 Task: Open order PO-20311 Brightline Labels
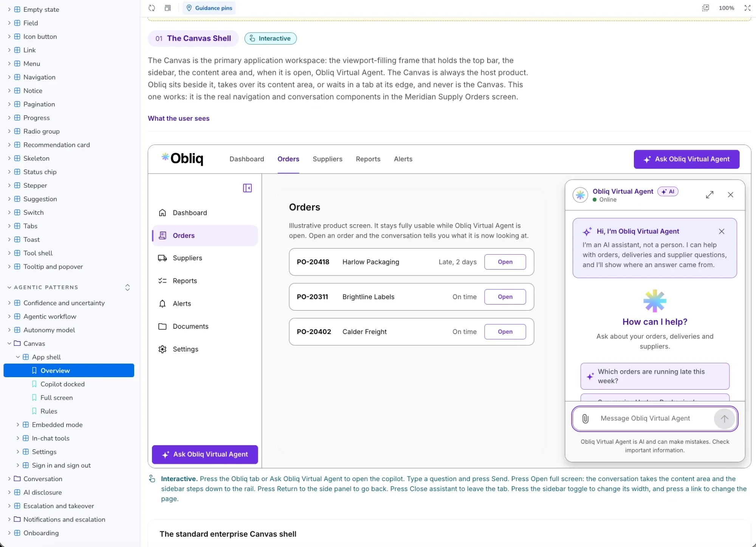click(x=505, y=297)
